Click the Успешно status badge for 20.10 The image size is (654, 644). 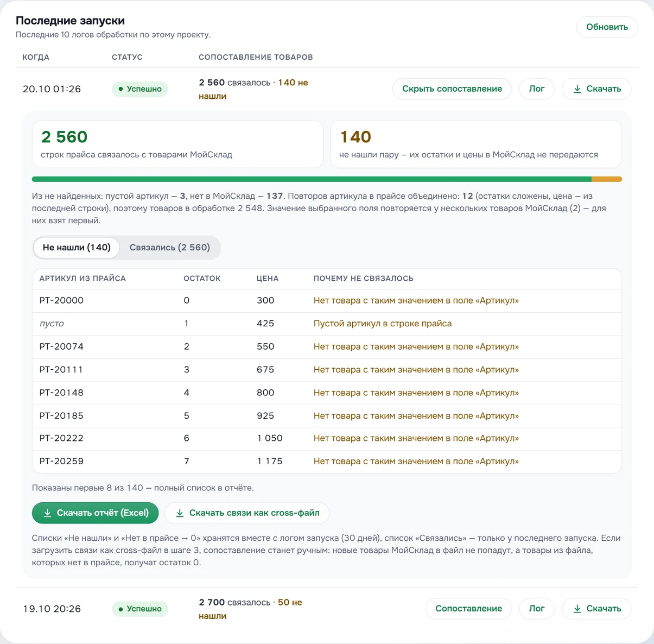(x=140, y=89)
